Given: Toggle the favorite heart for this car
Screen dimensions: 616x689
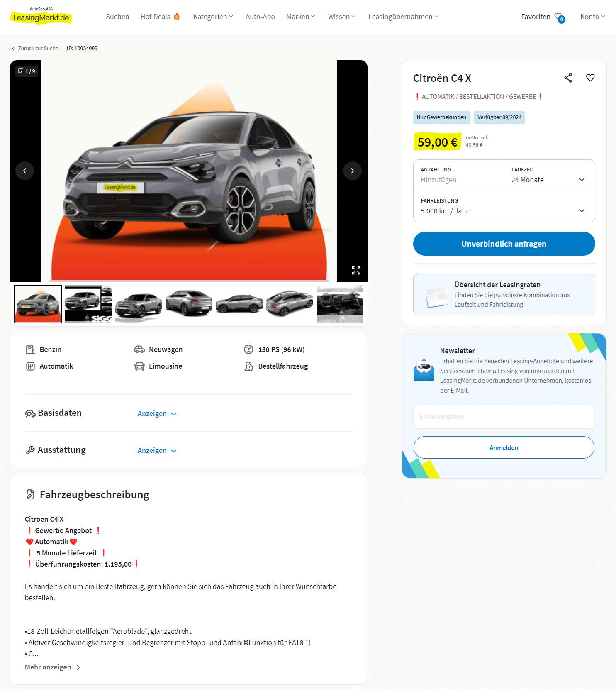Looking at the screenshot, I should 590,78.
